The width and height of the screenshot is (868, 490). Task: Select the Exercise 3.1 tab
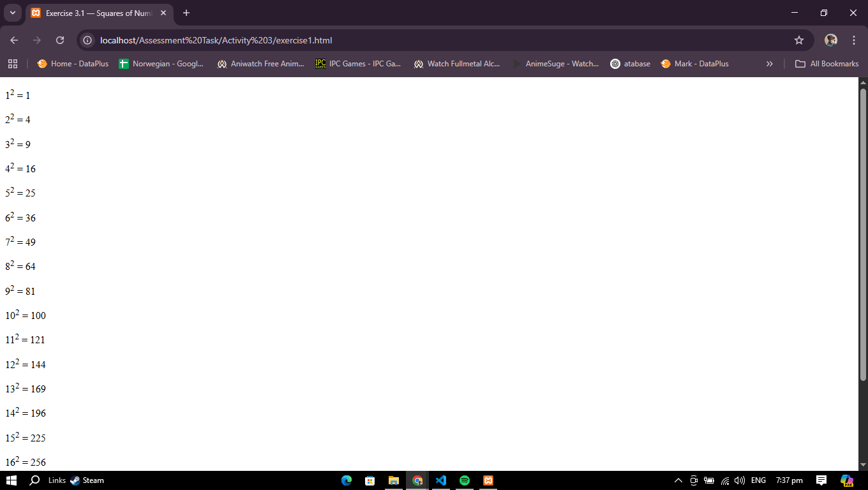(x=96, y=13)
